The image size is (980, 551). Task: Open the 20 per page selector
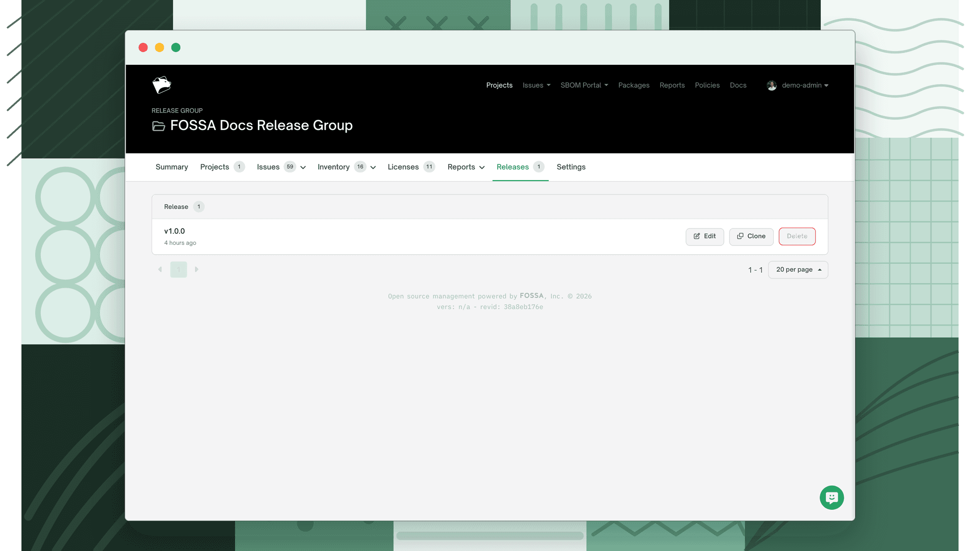(x=798, y=270)
